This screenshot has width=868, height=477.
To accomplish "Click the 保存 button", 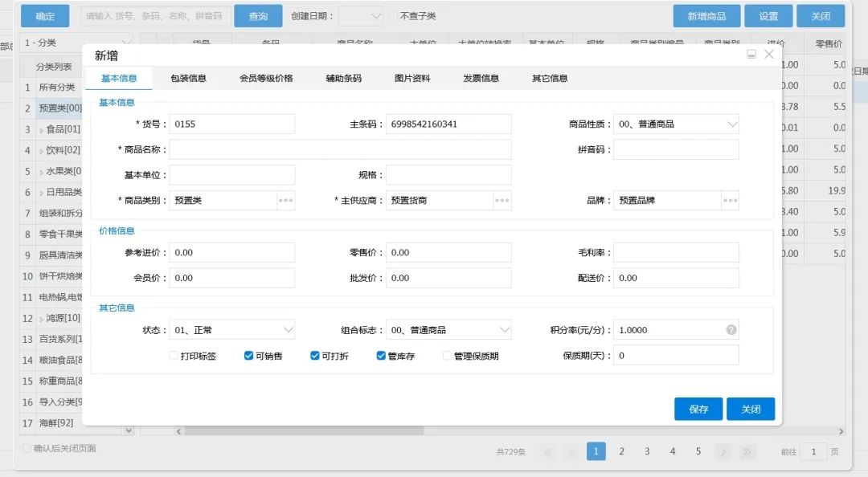I will click(x=698, y=409).
